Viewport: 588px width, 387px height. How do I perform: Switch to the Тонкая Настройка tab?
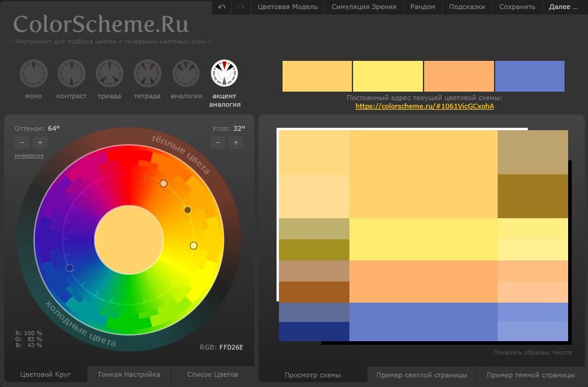pyautogui.click(x=129, y=374)
